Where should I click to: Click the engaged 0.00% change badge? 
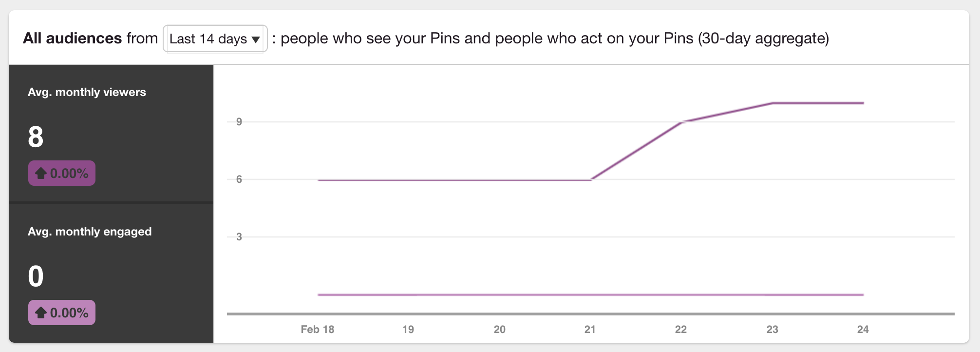tap(62, 313)
